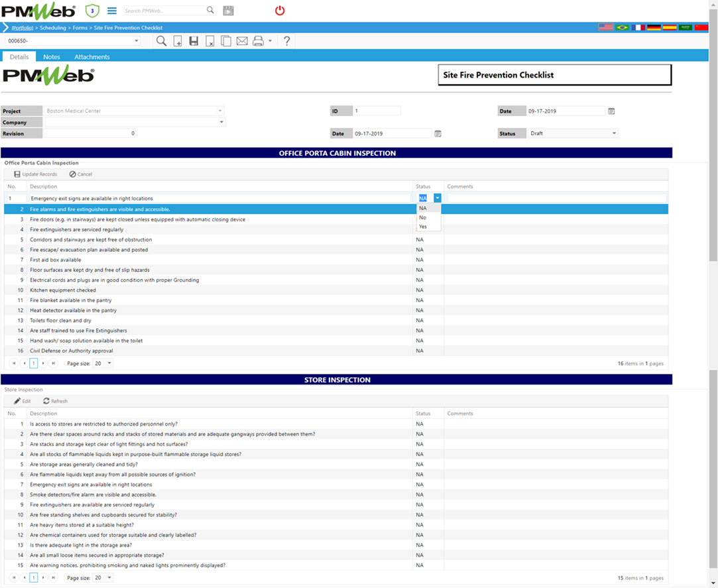Screen dimensions: 718x588
Task: Expand the Company dropdown
Action: (221, 122)
